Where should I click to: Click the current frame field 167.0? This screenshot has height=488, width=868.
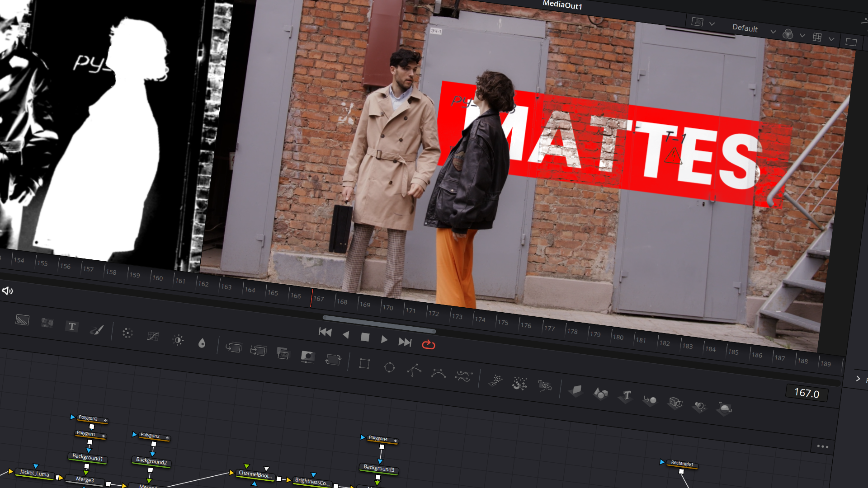807,393
